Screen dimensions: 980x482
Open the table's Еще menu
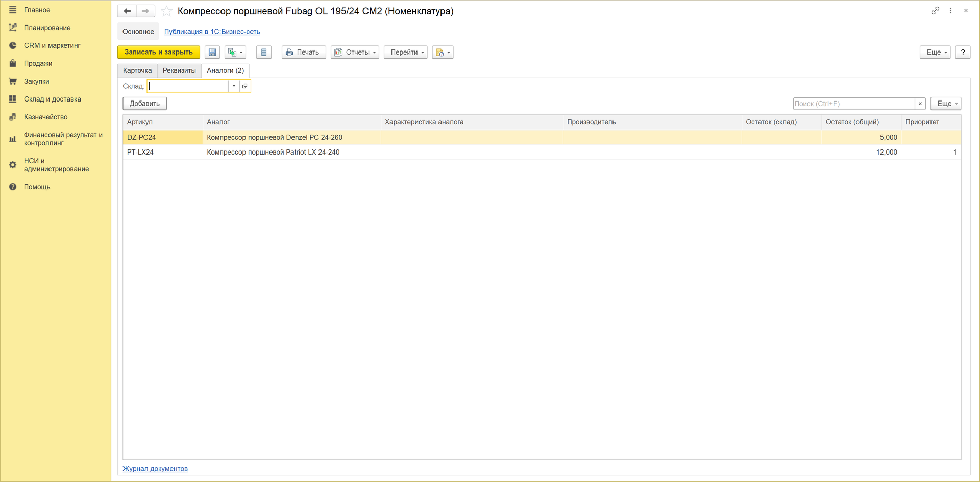click(946, 104)
